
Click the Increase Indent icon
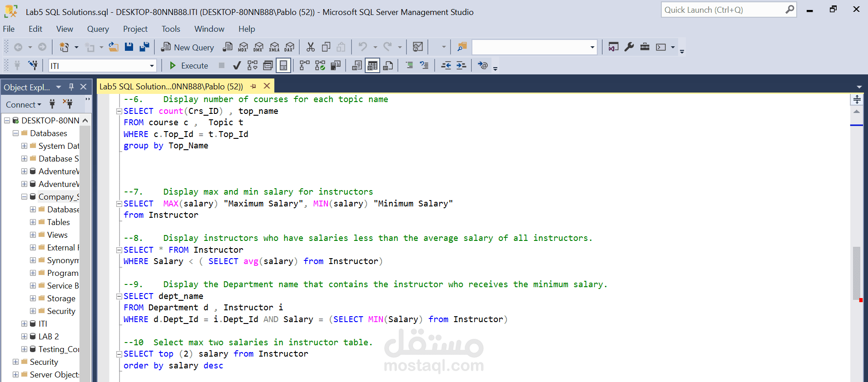tap(461, 66)
